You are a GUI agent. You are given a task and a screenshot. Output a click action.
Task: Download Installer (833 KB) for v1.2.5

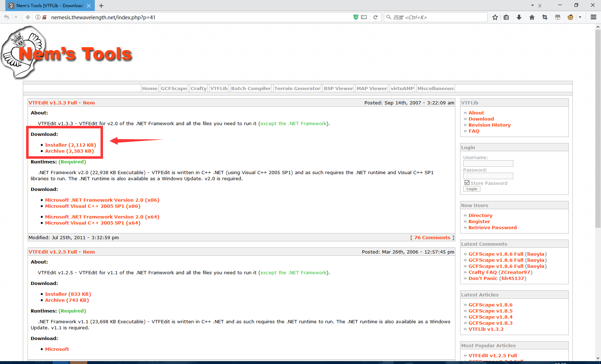point(68,294)
